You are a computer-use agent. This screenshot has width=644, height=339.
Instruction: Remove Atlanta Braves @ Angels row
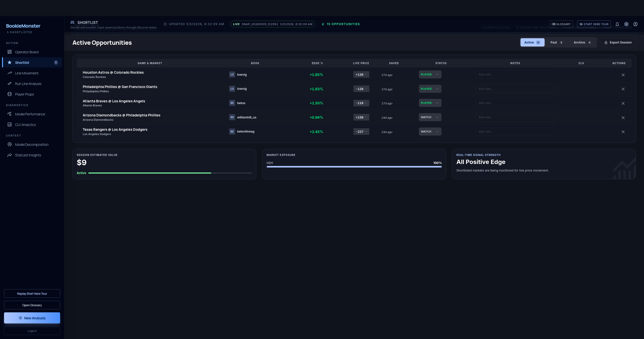coord(623,103)
